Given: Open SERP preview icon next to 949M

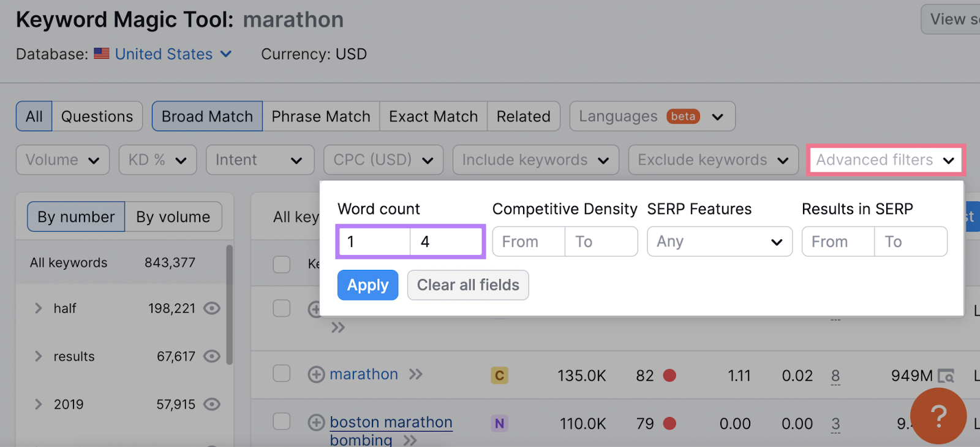Looking at the screenshot, I should pyautogui.click(x=946, y=376).
